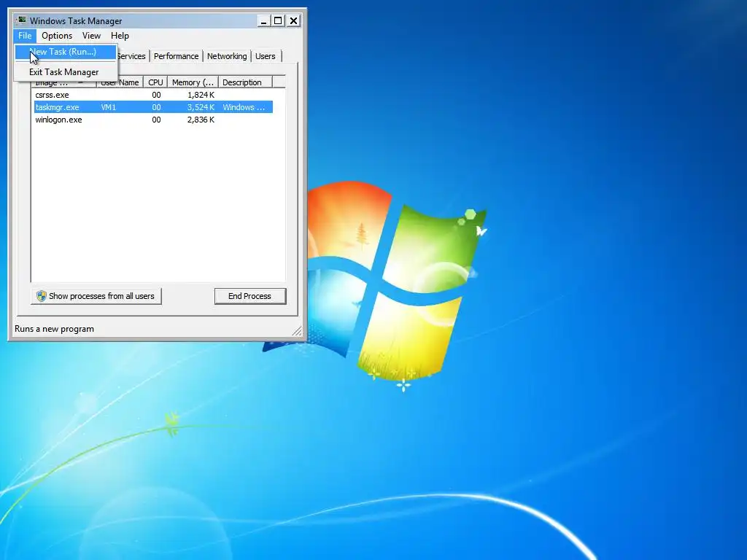This screenshot has height=560, width=747.
Task: Sort by CPU column header
Action: tap(155, 82)
